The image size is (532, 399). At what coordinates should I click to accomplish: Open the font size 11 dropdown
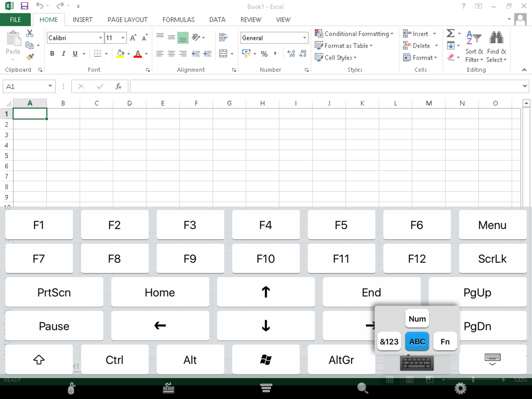point(123,38)
